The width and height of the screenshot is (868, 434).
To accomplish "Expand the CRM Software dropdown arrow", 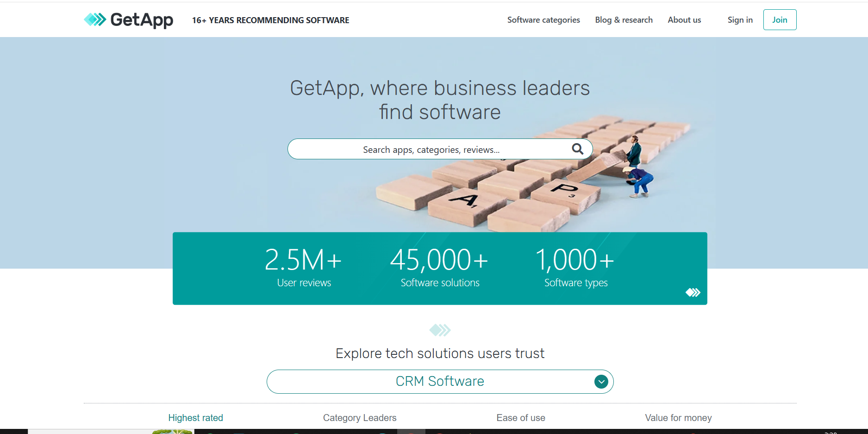I will click(601, 382).
